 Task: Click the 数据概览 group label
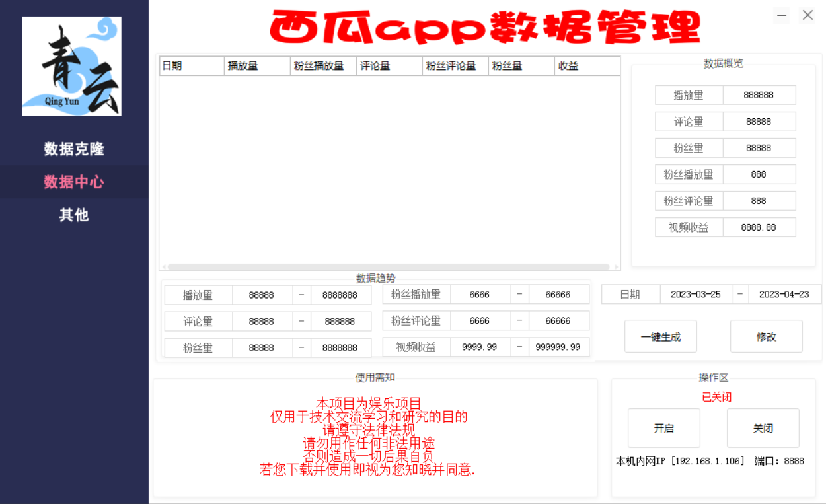tap(724, 63)
